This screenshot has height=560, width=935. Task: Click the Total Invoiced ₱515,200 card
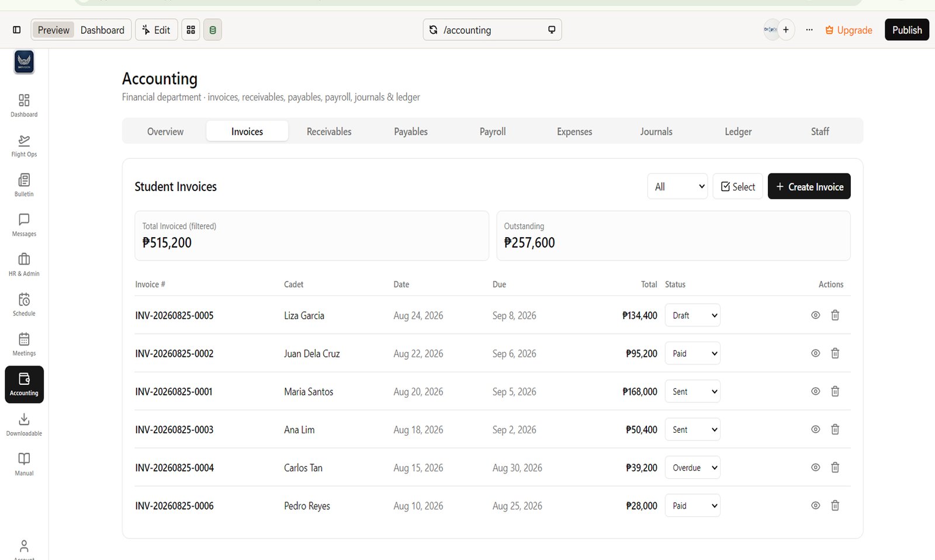[311, 236]
